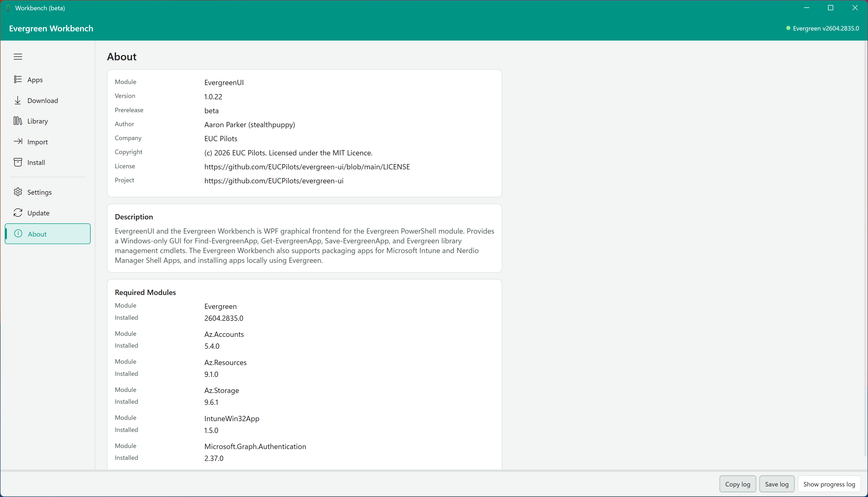This screenshot has width=868, height=497.
Task: Click Save log button
Action: 777,484
